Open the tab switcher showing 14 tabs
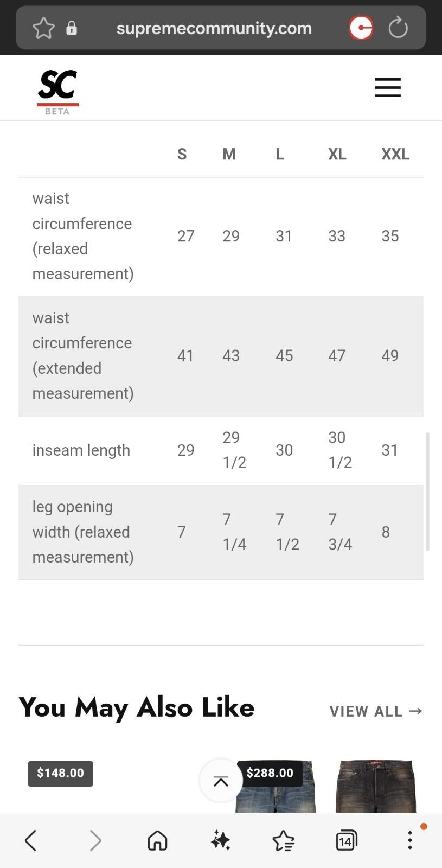The width and height of the screenshot is (442, 868). tap(347, 840)
